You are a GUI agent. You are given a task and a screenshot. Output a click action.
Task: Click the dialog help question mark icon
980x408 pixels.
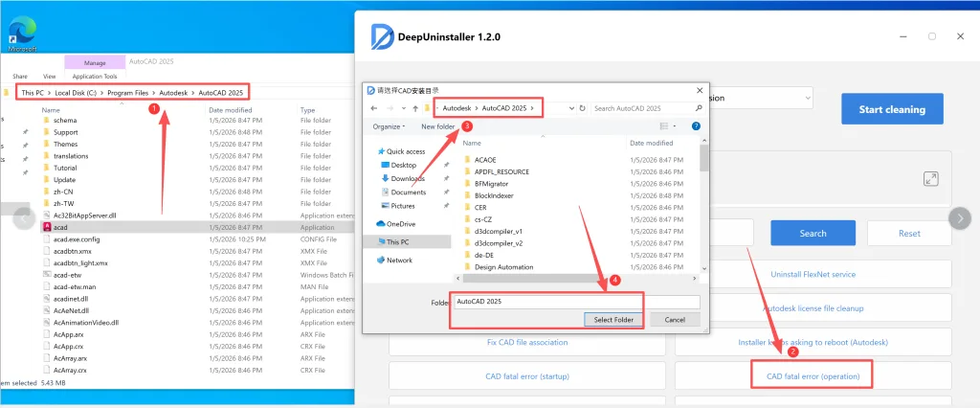(x=696, y=125)
